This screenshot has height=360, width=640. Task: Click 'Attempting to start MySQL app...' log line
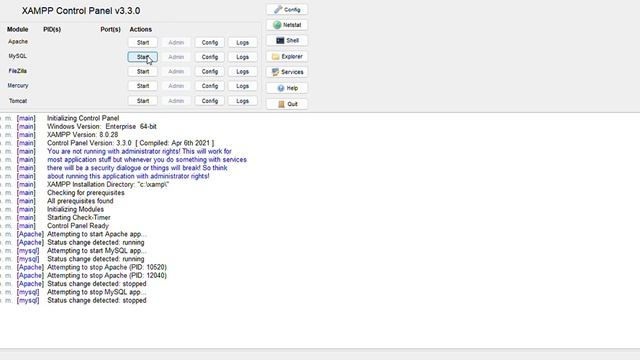point(97,251)
